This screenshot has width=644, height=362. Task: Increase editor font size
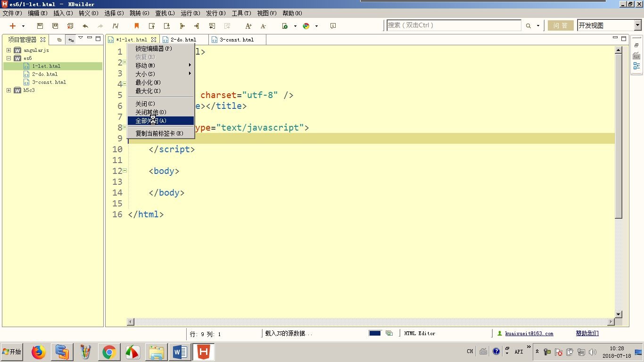[248, 26]
